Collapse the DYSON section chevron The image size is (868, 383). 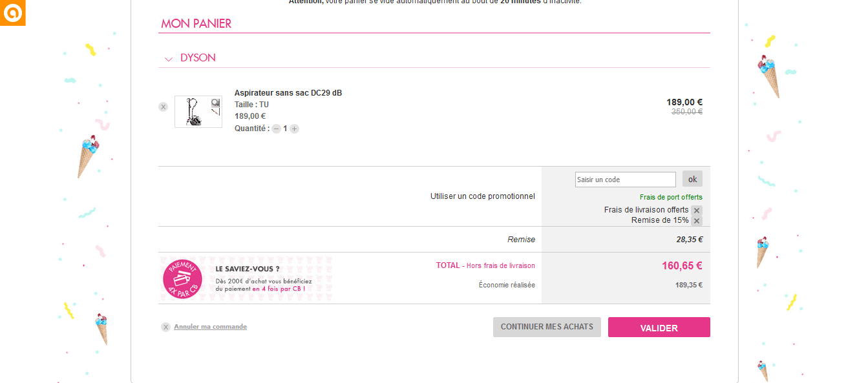coord(169,59)
